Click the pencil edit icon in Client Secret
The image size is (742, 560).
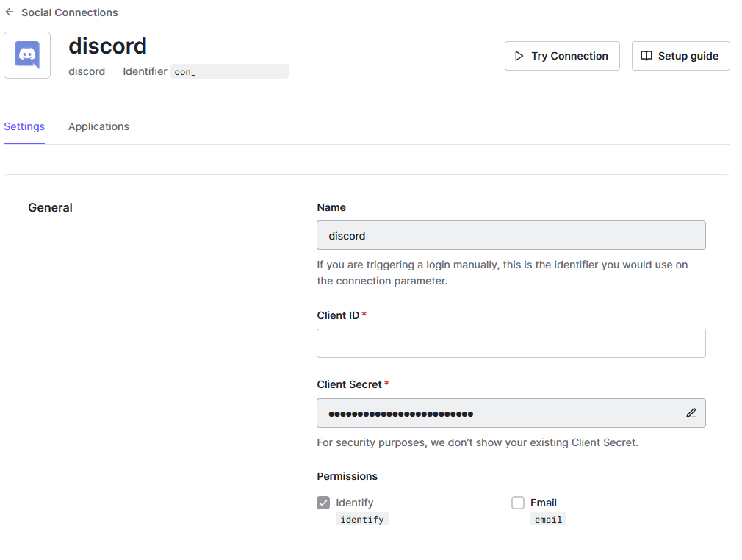tap(691, 413)
